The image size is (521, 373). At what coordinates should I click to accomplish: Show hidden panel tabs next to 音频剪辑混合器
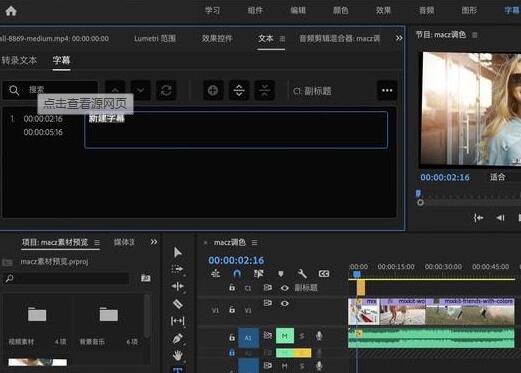(x=399, y=38)
